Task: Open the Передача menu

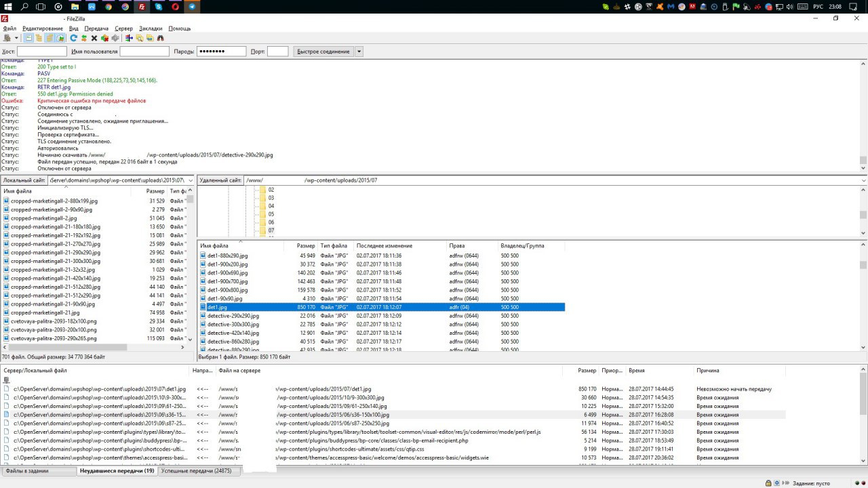Action: (x=97, y=28)
